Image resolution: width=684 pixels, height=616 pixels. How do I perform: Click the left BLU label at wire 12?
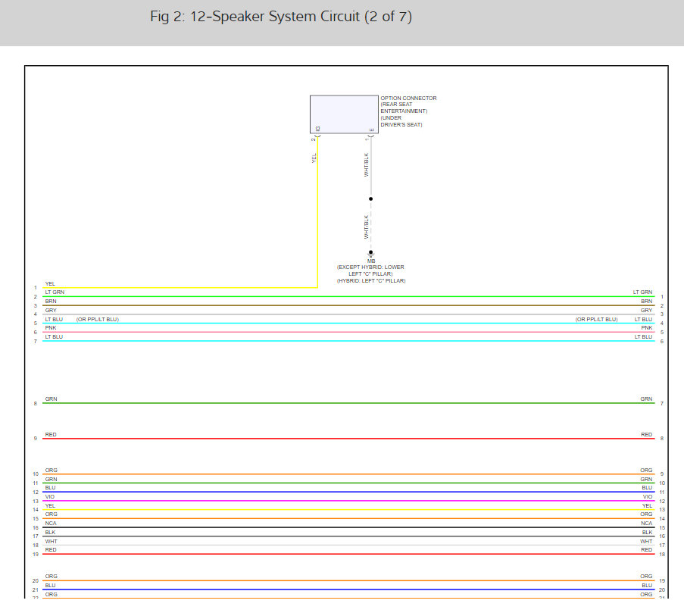[50, 488]
